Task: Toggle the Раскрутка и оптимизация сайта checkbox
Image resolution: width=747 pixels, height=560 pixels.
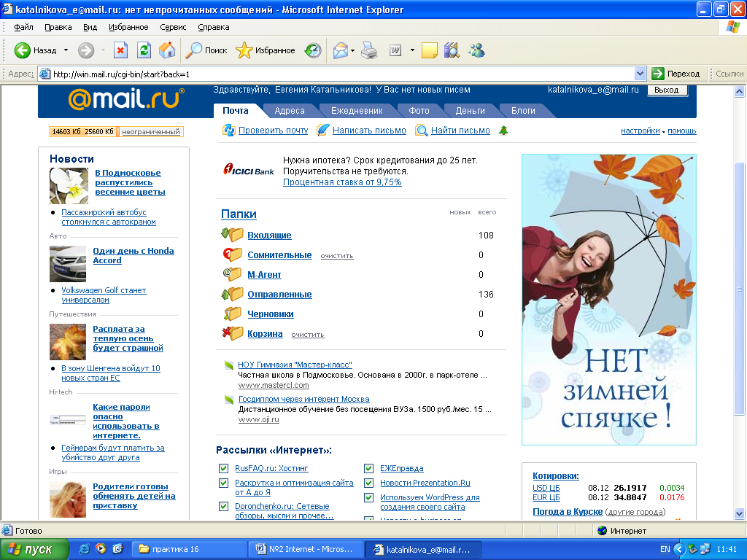Action: (223, 483)
